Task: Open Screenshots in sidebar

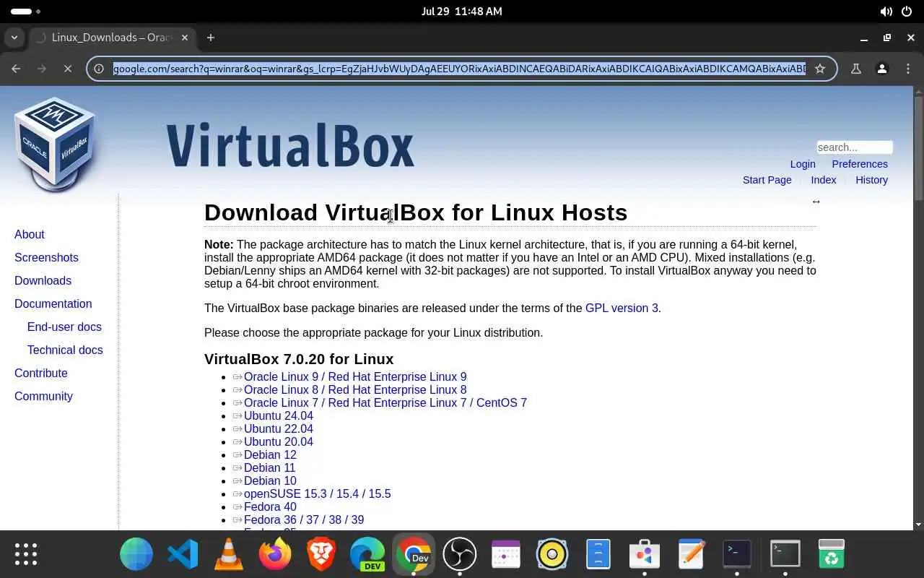Action: click(x=46, y=257)
